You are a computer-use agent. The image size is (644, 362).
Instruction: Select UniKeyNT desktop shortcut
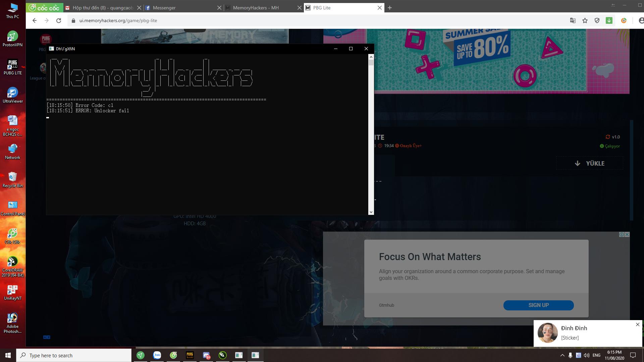(x=12, y=292)
